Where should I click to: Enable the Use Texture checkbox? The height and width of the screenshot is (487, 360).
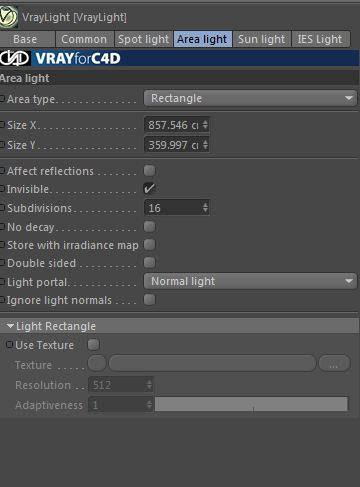[93, 344]
